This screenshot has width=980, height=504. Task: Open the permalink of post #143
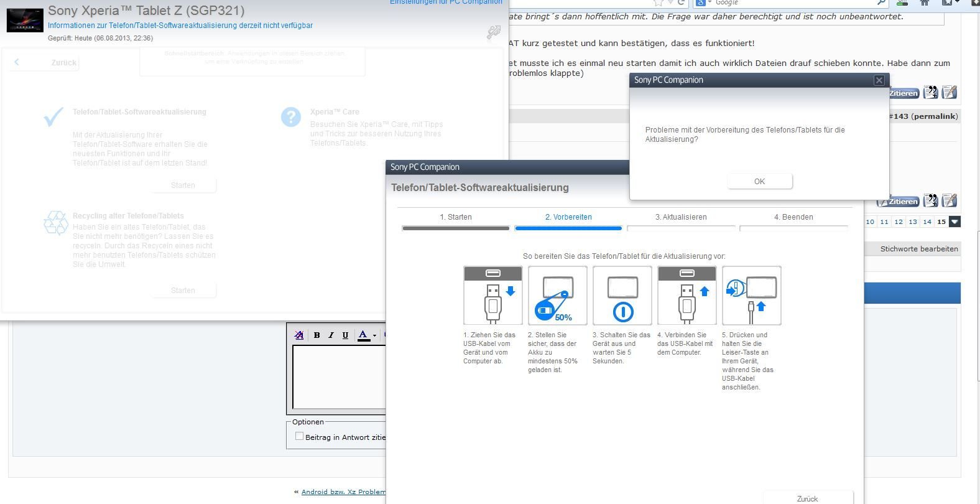[935, 116]
